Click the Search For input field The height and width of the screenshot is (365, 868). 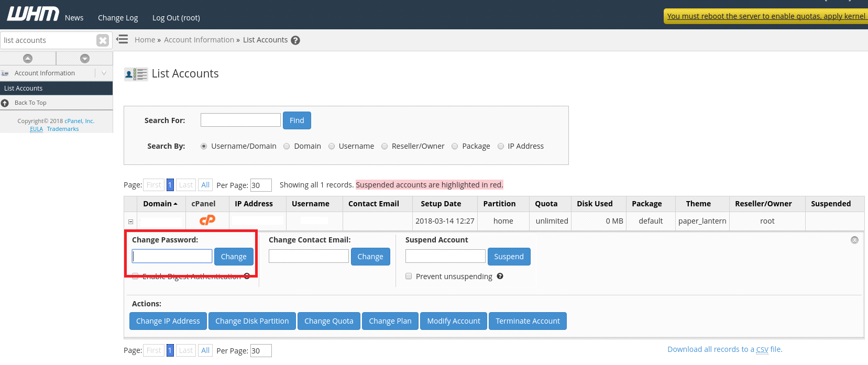tap(240, 120)
